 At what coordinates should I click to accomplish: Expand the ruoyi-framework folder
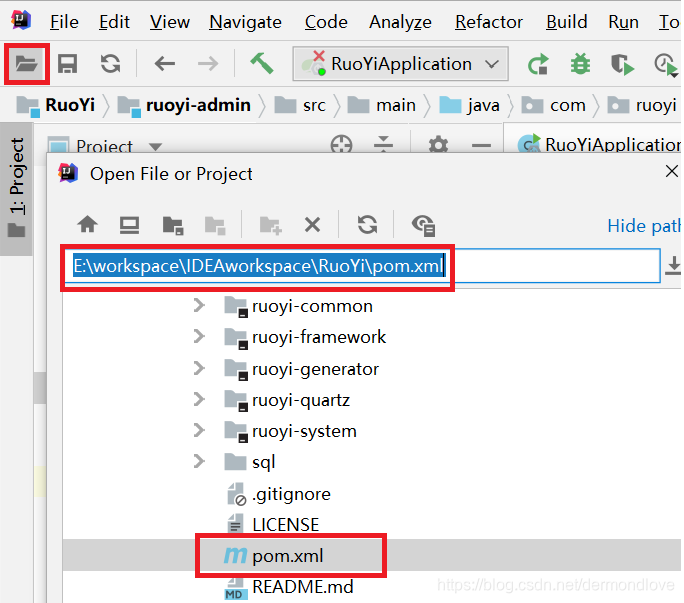pos(199,336)
